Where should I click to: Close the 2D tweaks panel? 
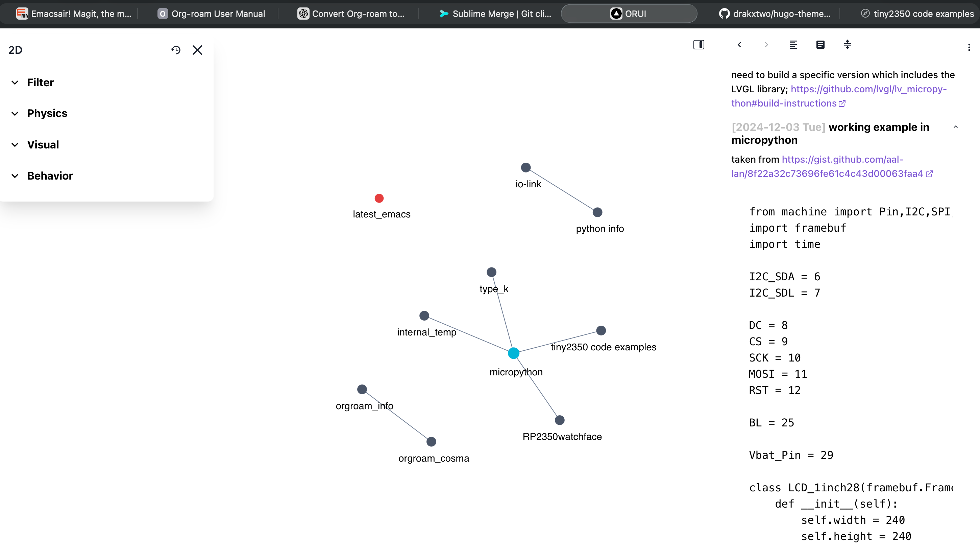[x=197, y=50]
